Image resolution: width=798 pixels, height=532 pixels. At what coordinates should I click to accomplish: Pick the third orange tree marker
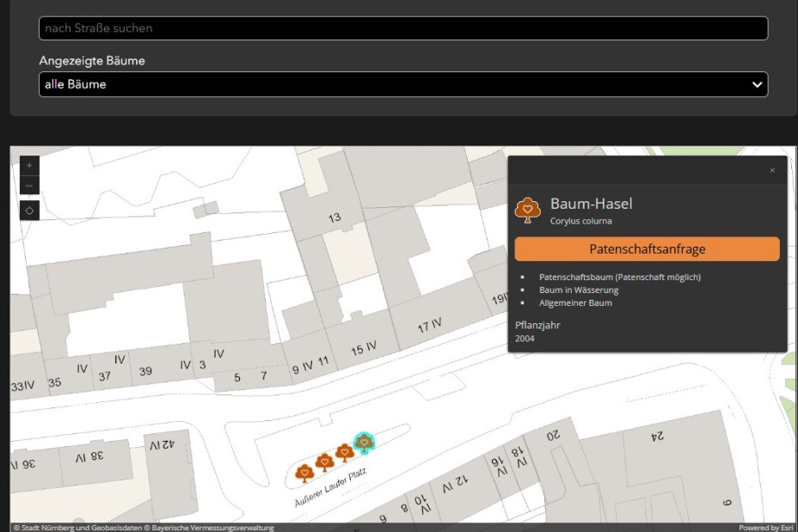(345, 452)
